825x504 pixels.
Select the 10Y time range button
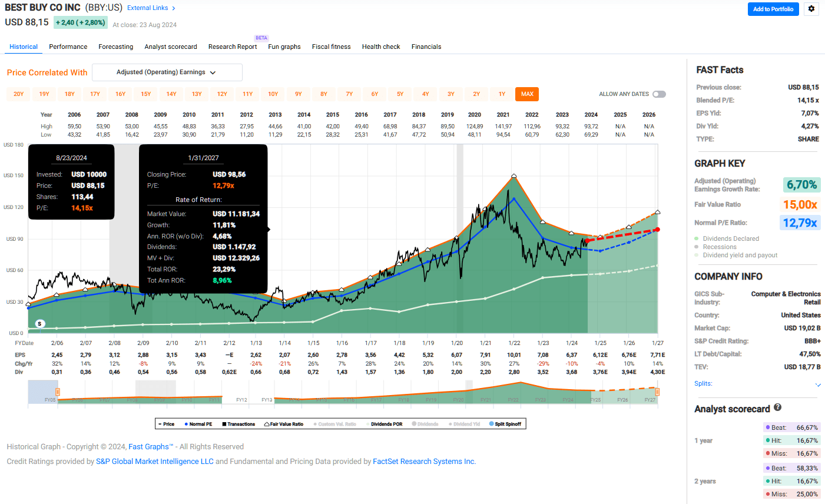tap(273, 94)
